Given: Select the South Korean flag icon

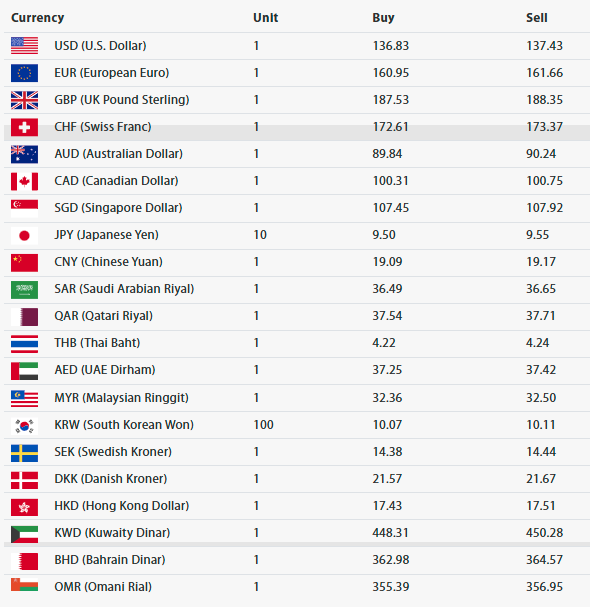Looking at the screenshot, I should pos(24,426).
